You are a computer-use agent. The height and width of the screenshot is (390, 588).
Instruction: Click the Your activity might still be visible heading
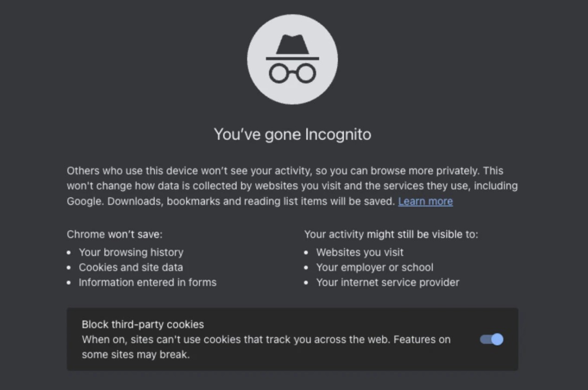coord(391,234)
